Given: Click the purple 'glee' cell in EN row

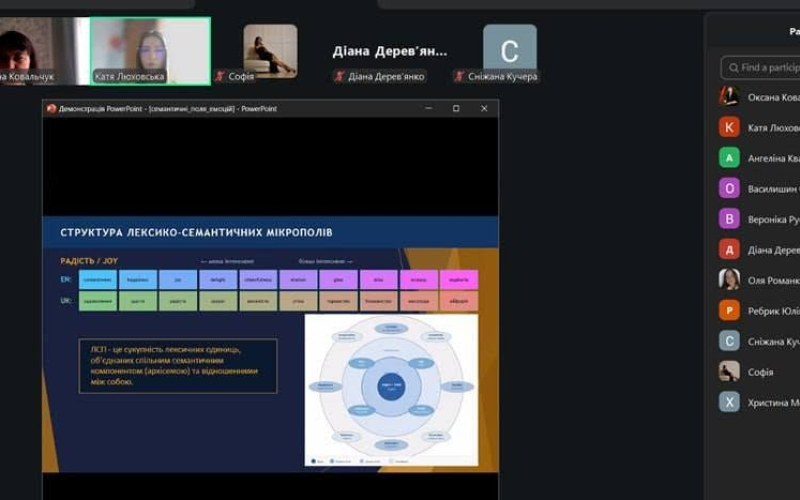Looking at the screenshot, I should point(338,280).
